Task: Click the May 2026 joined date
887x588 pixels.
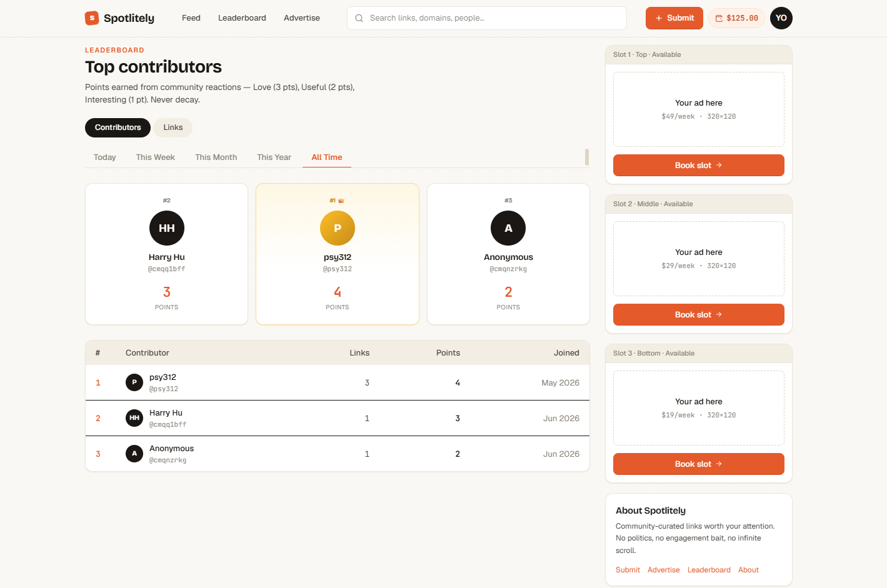Action: coord(560,383)
